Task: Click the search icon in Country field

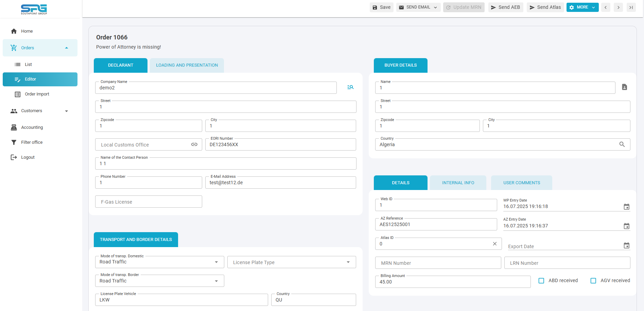Action: pos(622,144)
